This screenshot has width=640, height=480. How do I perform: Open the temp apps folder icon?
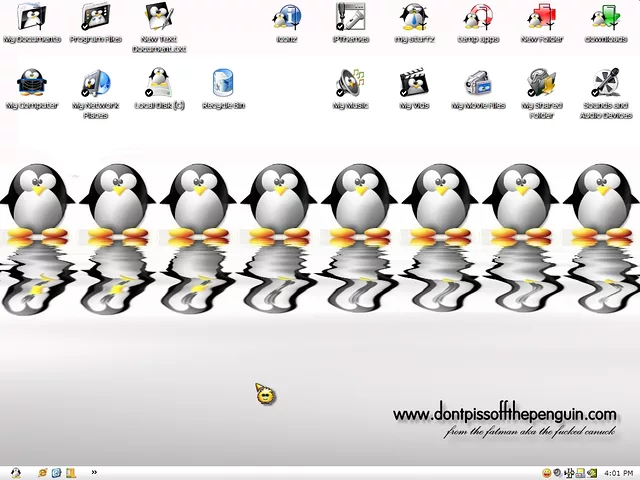478,17
